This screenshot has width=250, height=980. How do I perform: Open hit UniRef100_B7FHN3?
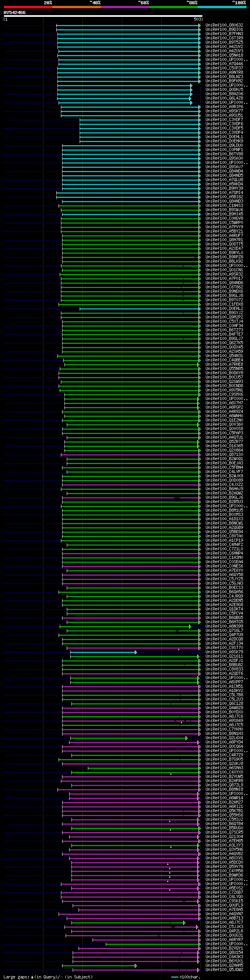pyautogui.click(x=224, y=34)
